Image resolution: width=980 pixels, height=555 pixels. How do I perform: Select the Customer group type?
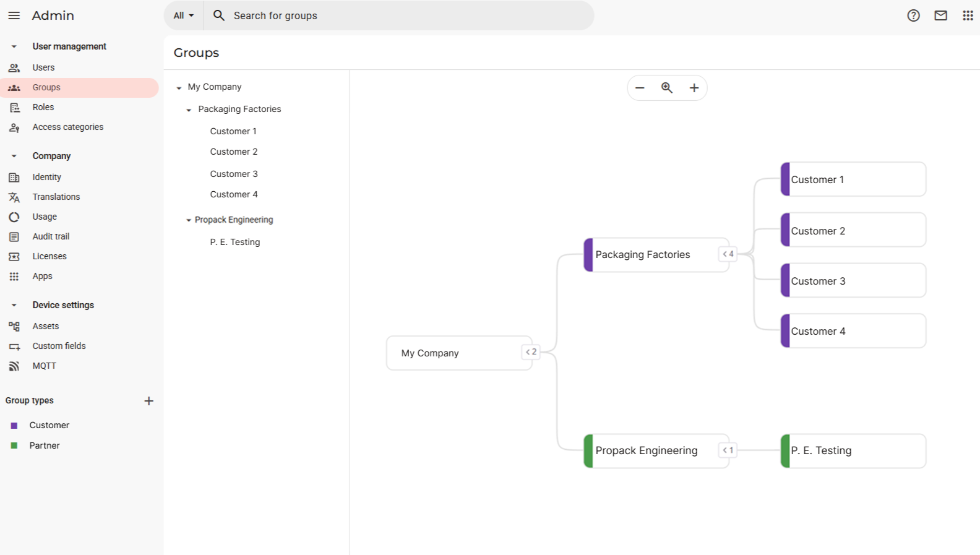pyautogui.click(x=49, y=425)
